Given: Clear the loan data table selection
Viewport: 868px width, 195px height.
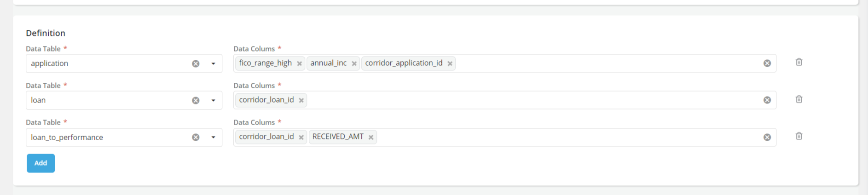Looking at the screenshot, I should [x=196, y=100].
